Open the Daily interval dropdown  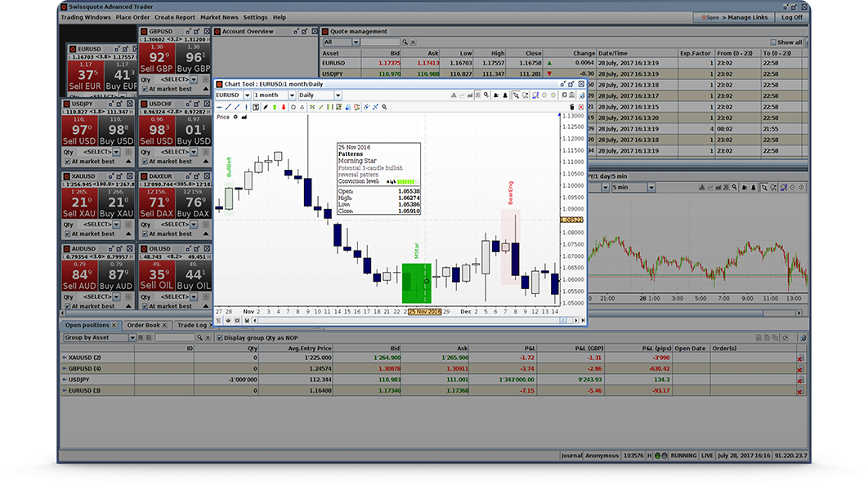[x=338, y=95]
